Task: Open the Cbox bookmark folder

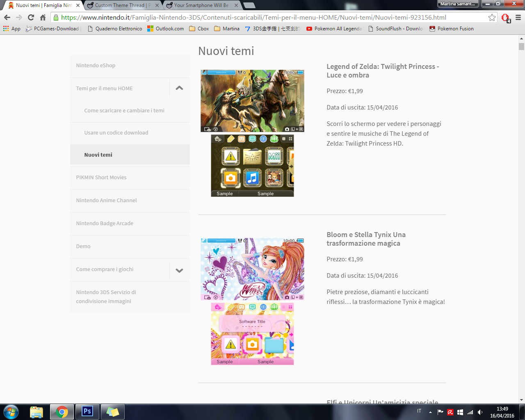Action: coord(199,29)
